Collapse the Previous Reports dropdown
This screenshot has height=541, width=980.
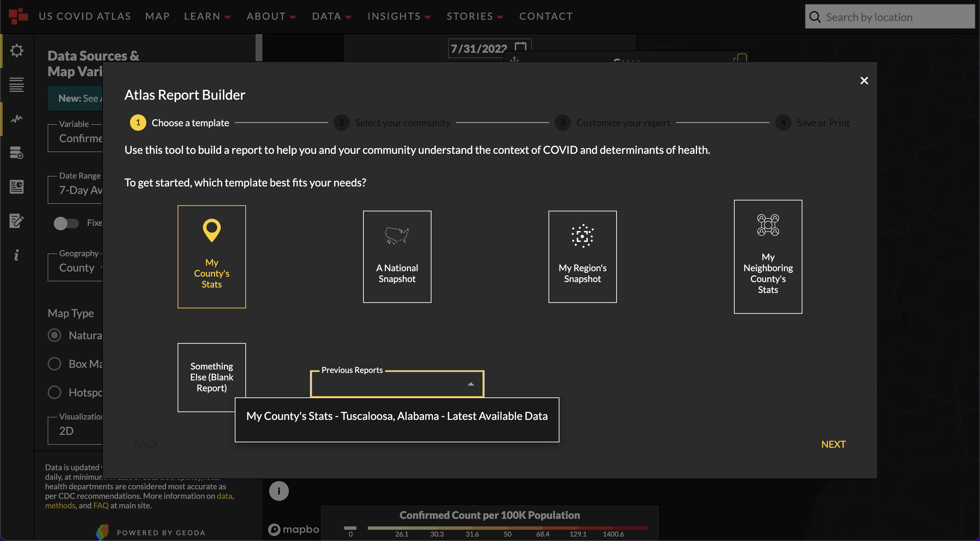coord(471,384)
